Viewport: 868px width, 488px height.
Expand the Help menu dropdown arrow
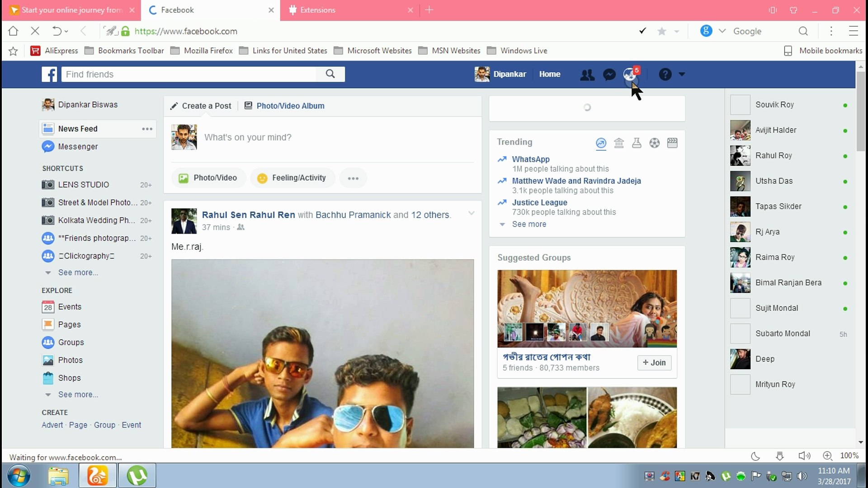pyautogui.click(x=682, y=74)
